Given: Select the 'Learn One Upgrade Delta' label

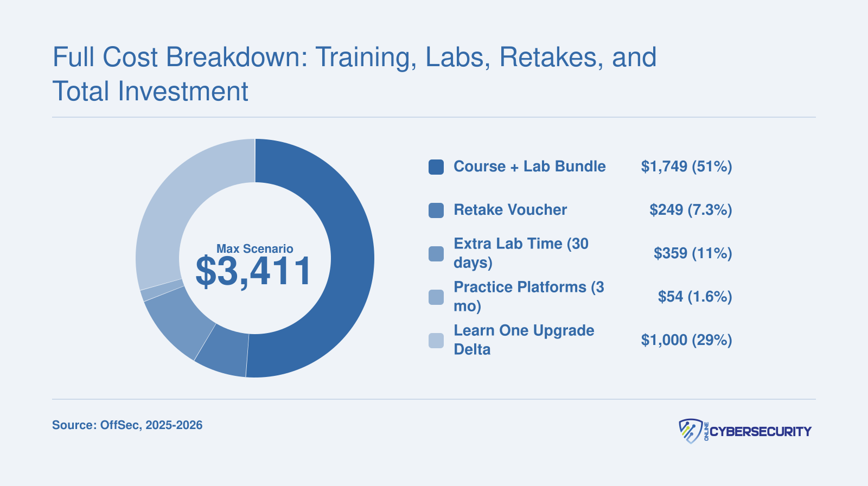Looking at the screenshot, I should tap(524, 340).
